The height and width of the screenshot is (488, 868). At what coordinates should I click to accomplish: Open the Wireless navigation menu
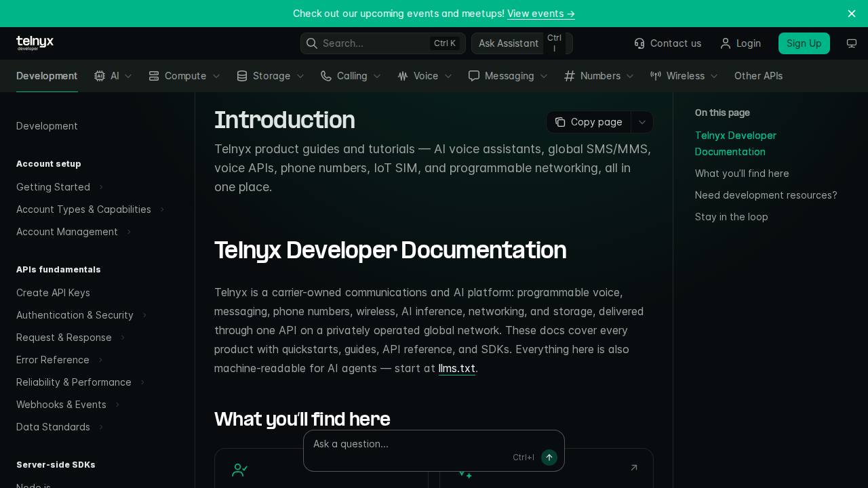[x=684, y=76]
